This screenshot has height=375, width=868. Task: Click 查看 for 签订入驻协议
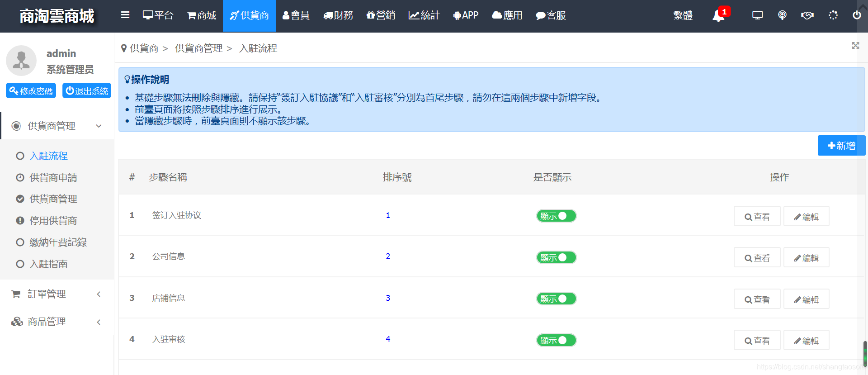click(757, 216)
